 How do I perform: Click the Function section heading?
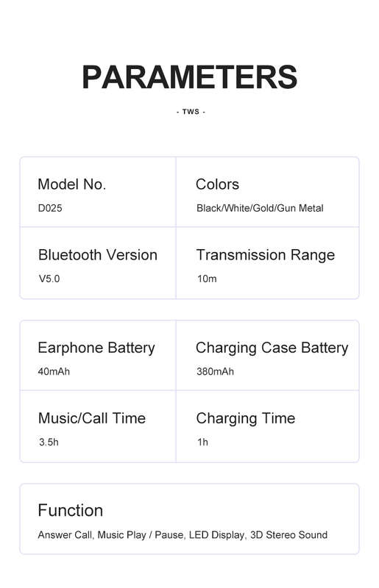[x=71, y=510]
